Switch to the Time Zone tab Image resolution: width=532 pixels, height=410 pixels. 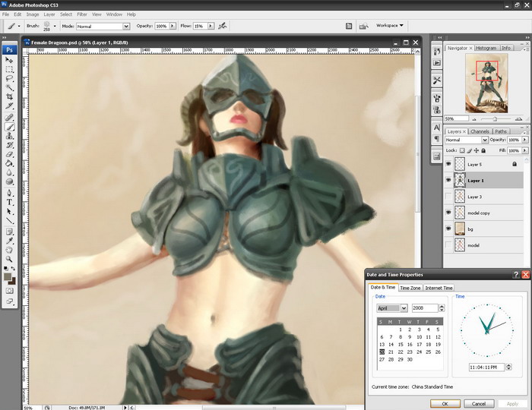point(410,288)
